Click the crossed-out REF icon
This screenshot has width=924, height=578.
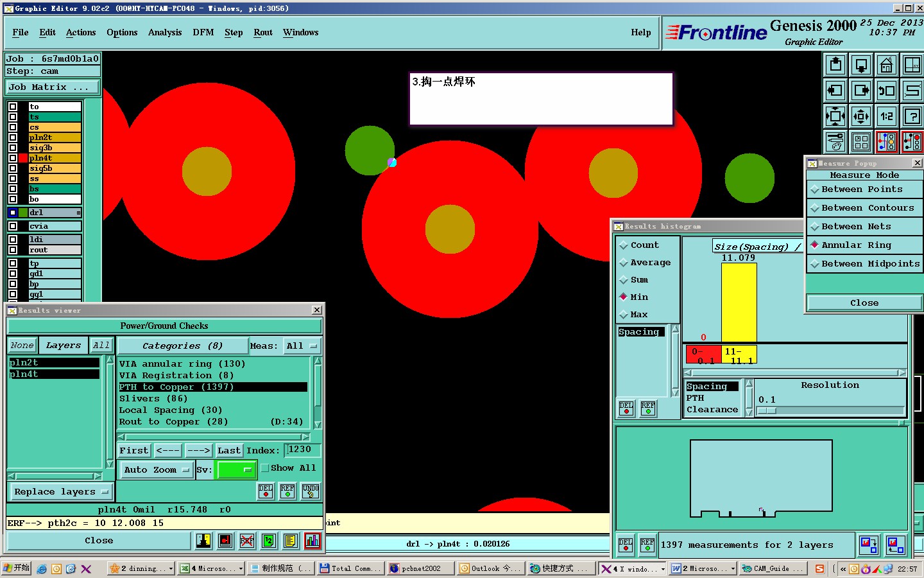[x=247, y=541]
